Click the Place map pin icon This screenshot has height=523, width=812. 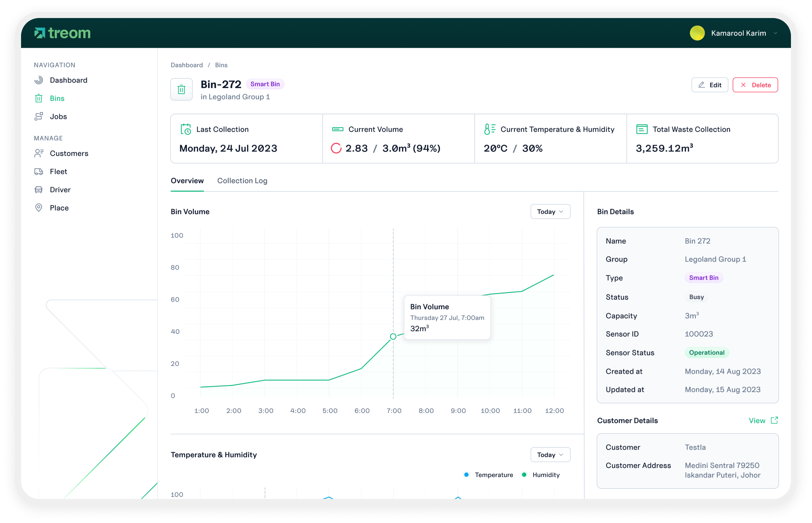[39, 208]
